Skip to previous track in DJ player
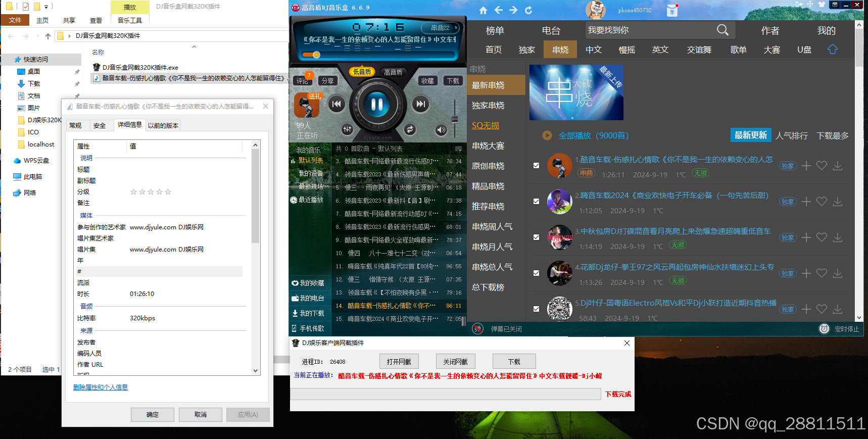This screenshot has width=868, height=439. point(336,104)
